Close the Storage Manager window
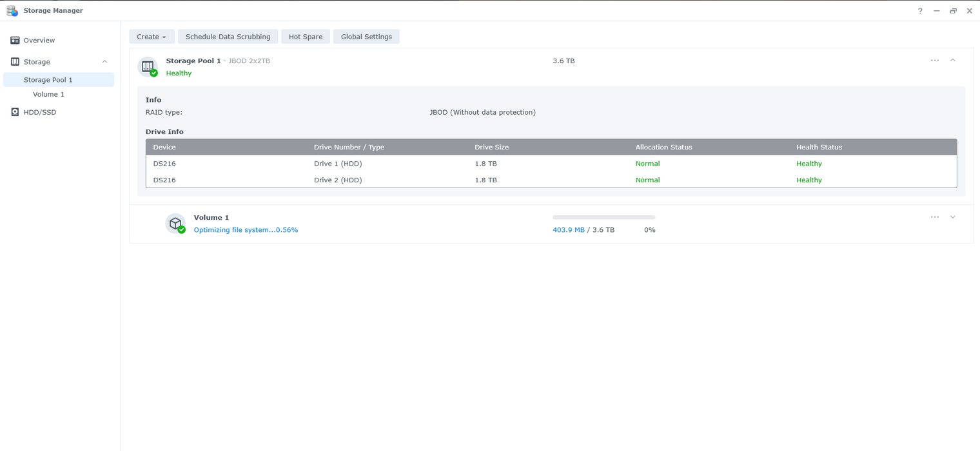Image resolution: width=980 pixels, height=451 pixels. tap(969, 11)
